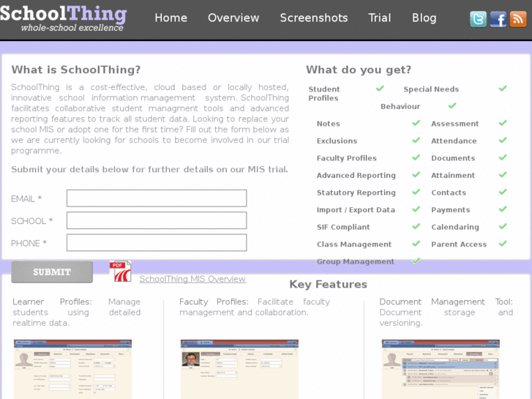
Task: Click the green checkmark beside Class Management
Action: [x=416, y=244]
